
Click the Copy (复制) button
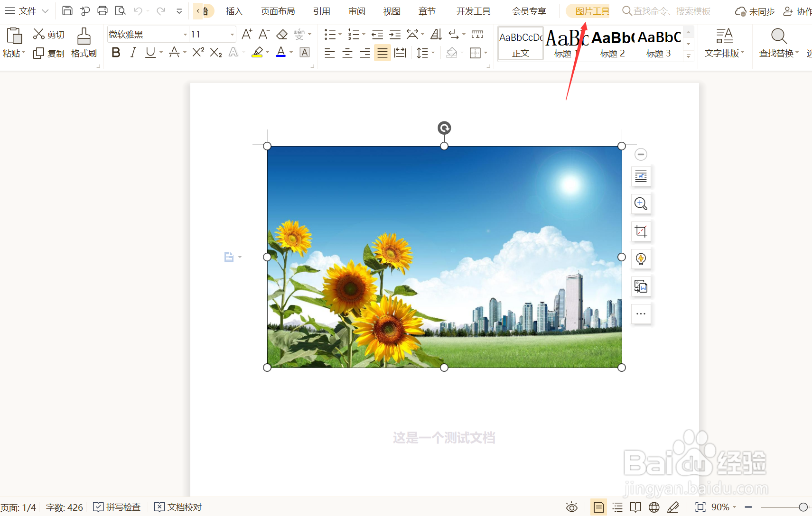(x=48, y=53)
